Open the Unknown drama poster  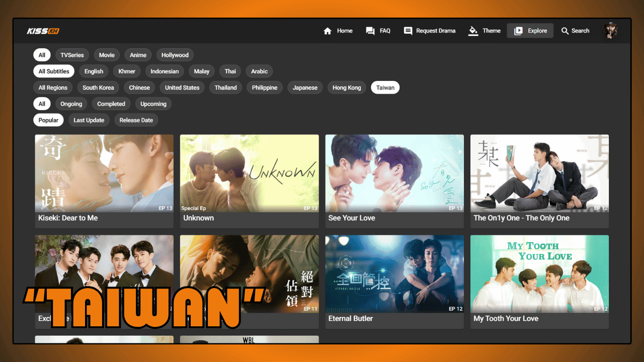(x=249, y=173)
